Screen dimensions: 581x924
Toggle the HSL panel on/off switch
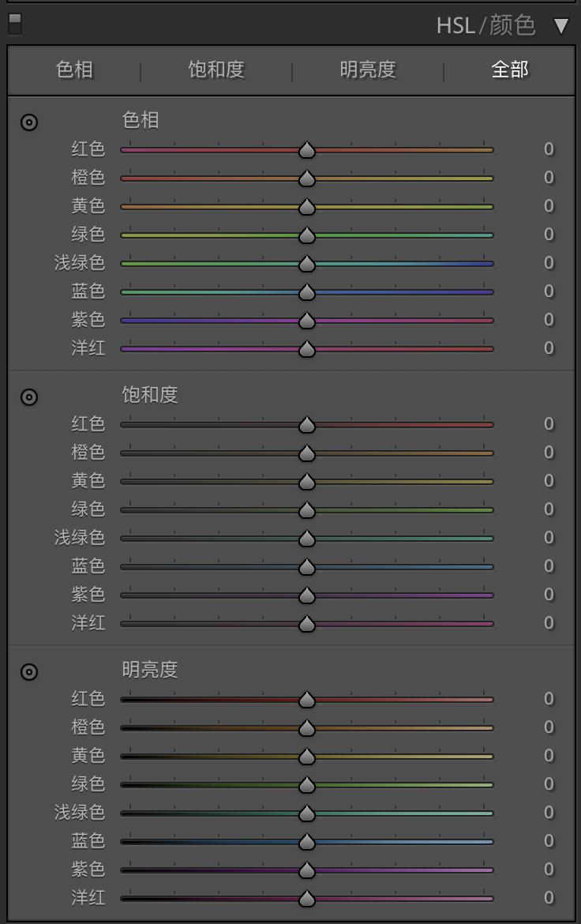(14, 24)
